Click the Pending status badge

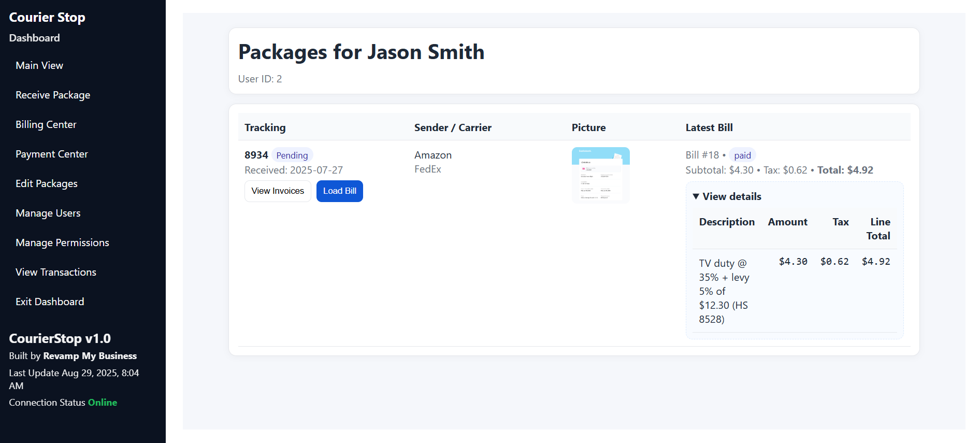coord(292,155)
